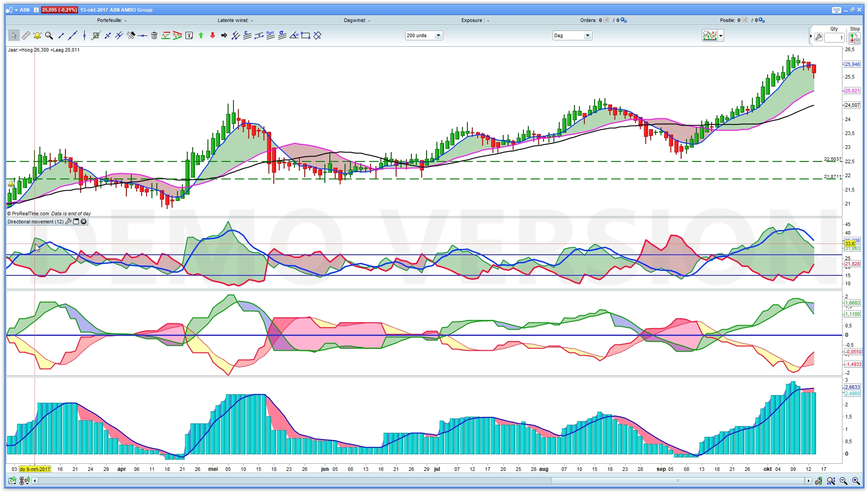The image size is (868, 492).
Task: Close the Directional movement indicator panel
Action: [x=84, y=222]
